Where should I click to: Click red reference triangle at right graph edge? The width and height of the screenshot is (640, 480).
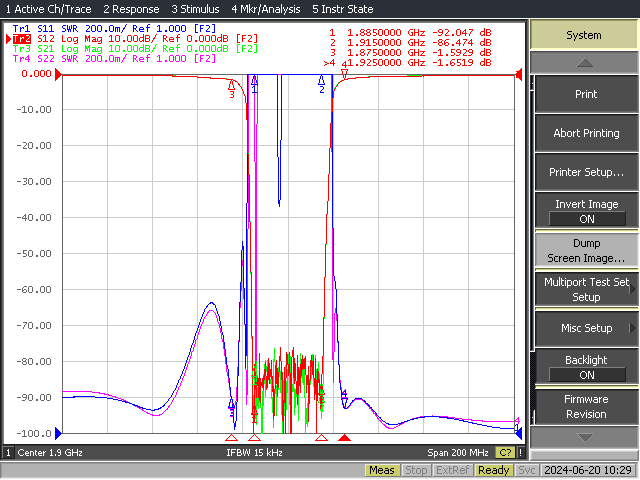(x=519, y=75)
